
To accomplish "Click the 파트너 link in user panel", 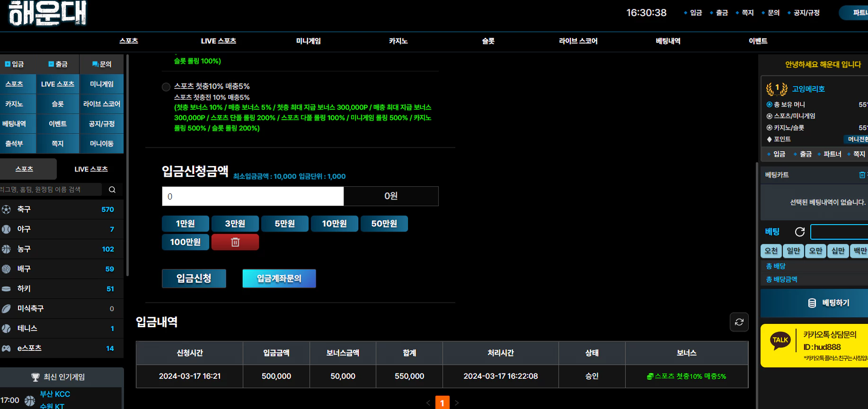I will tap(832, 154).
